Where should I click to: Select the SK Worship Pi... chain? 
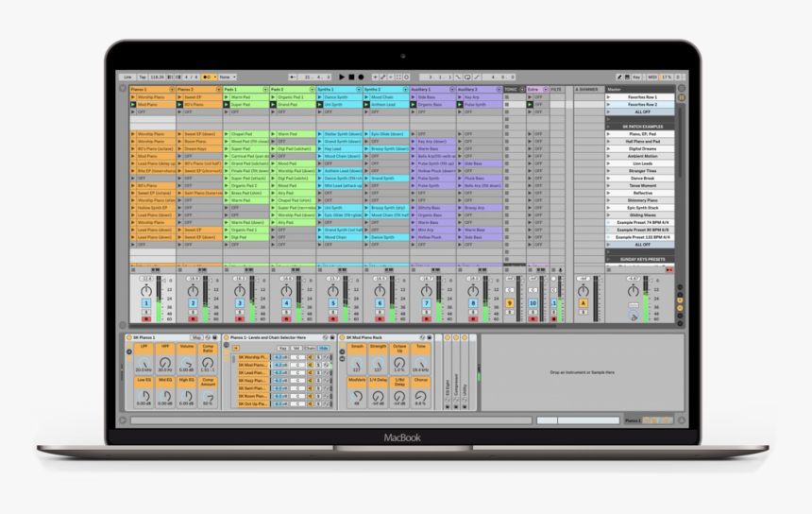tap(253, 357)
